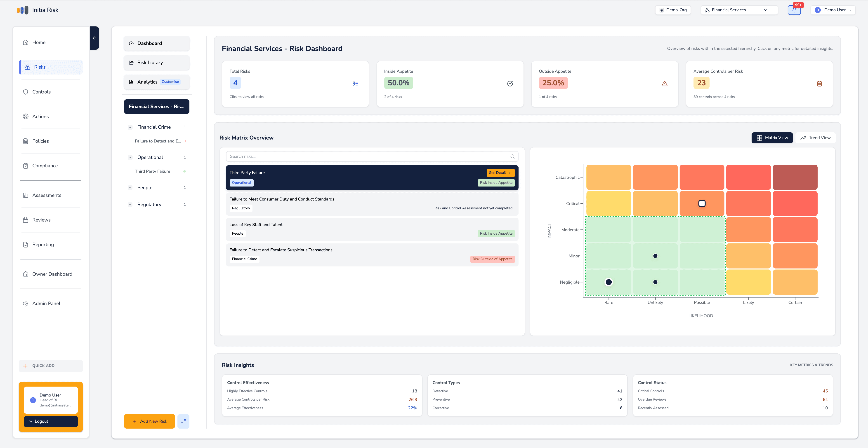This screenshot has width=868, height=448.
Task: Select the Third Party Failure risk card
Action: tap(372, 178)
